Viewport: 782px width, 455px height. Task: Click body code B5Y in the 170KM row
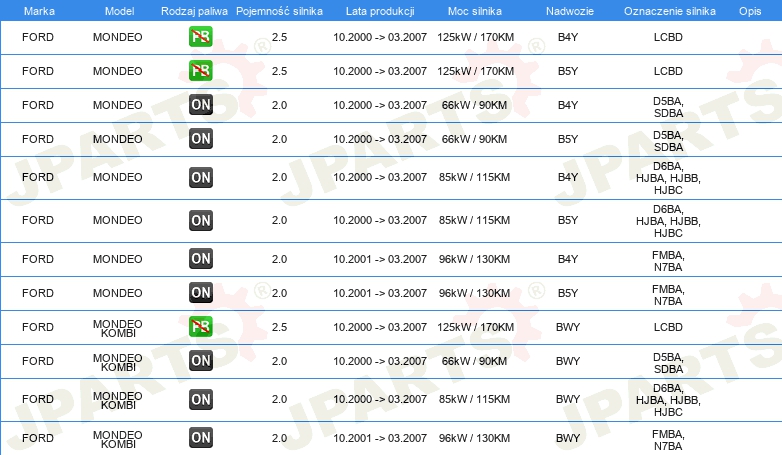pyautogui.click(x=568, y=71)
